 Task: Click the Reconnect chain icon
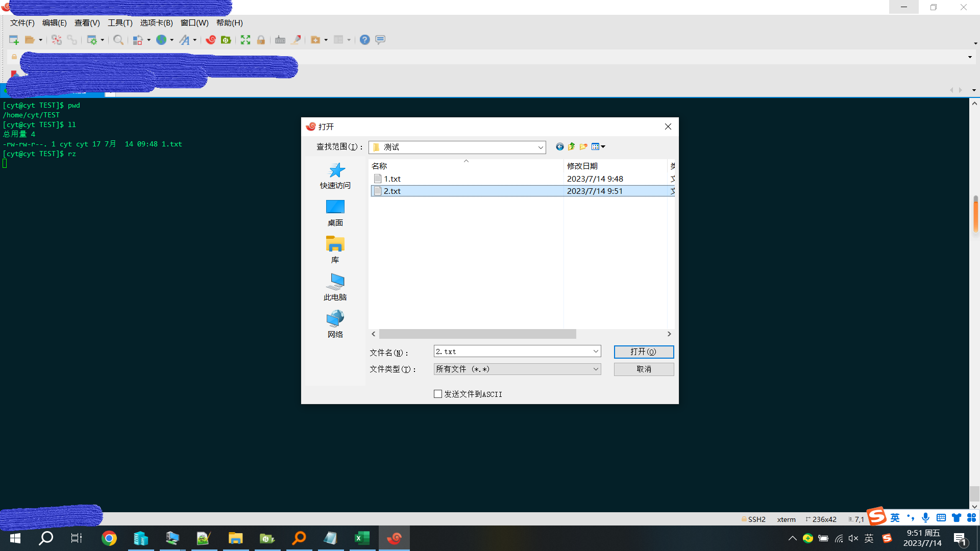(72, 40)
